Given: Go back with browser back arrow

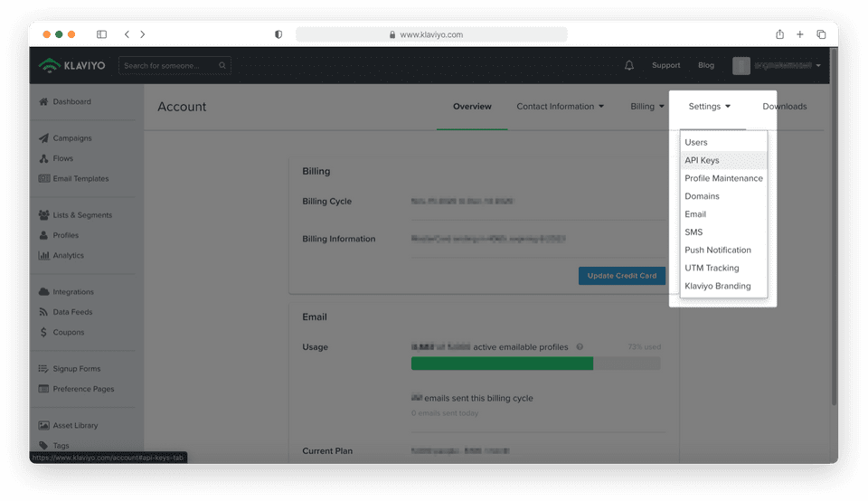Looking at the screenshot, I should point(127,34).
